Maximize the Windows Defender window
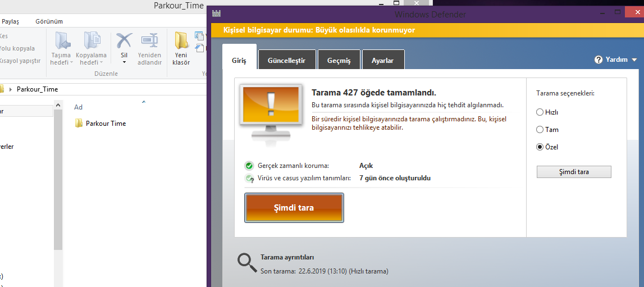 click(x=617, y=12)
